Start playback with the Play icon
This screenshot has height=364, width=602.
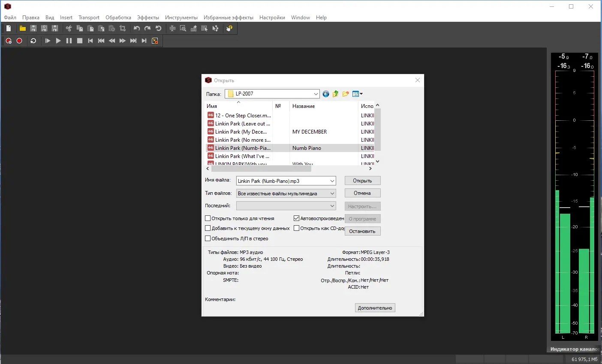(x=58, y=41)
